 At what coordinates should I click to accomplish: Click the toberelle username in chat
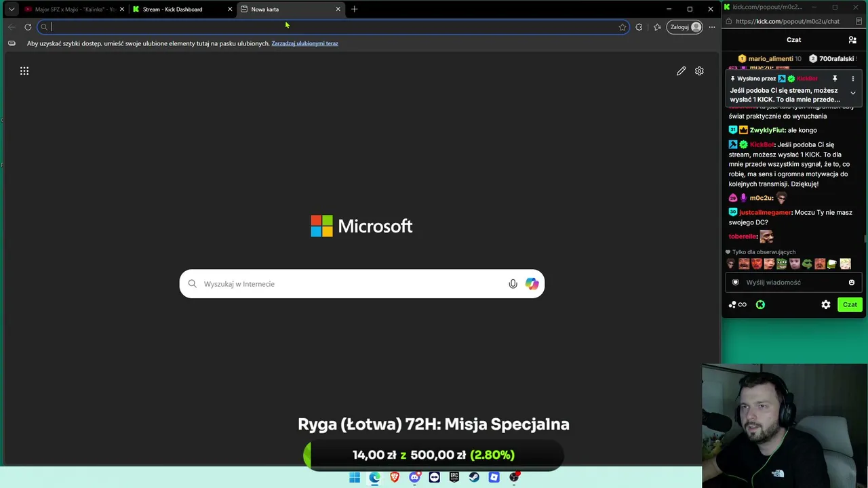743,237
